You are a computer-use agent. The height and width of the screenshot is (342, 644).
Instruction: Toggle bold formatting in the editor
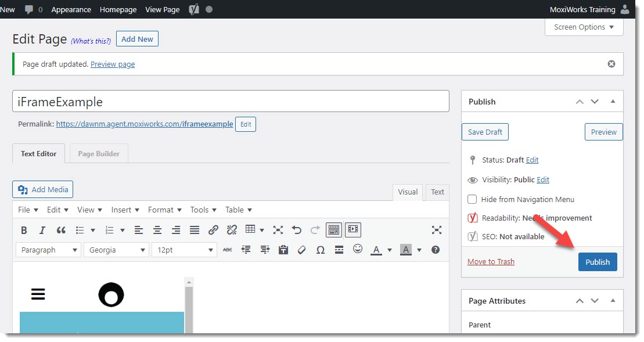pos(24,230)
